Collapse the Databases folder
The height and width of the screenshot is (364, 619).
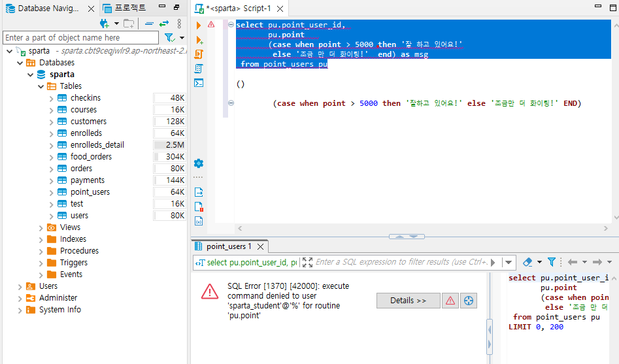pyautogui.click(x=20, y=63)
